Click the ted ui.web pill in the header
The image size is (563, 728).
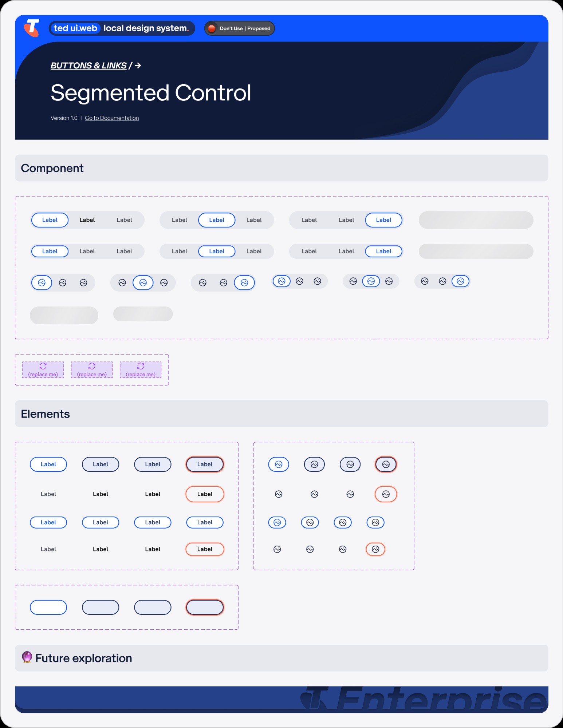pos(75,28)
